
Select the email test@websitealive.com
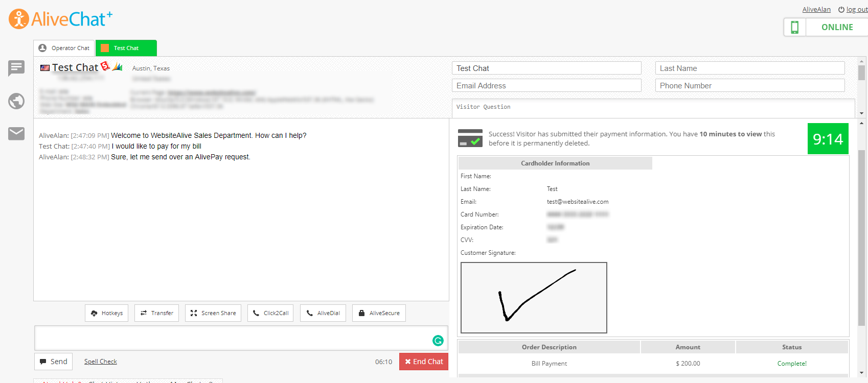[x=578, y=202]
